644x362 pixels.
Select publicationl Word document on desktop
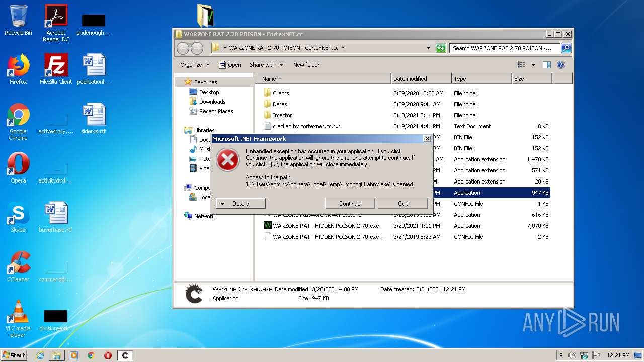click(94, 69)
